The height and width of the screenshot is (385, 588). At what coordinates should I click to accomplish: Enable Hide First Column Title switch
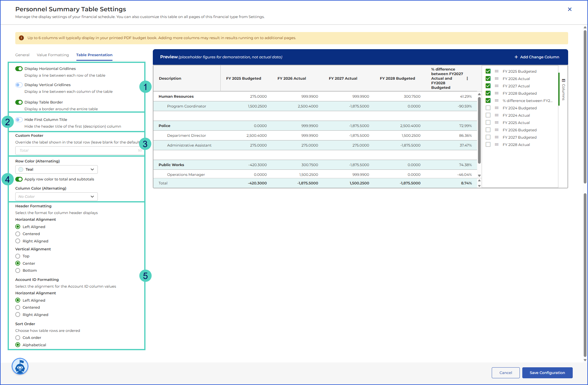point(19,120)
